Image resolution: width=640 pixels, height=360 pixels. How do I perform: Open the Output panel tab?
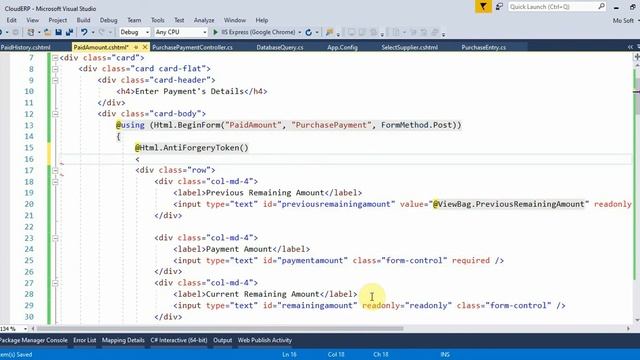pos(222,340)
